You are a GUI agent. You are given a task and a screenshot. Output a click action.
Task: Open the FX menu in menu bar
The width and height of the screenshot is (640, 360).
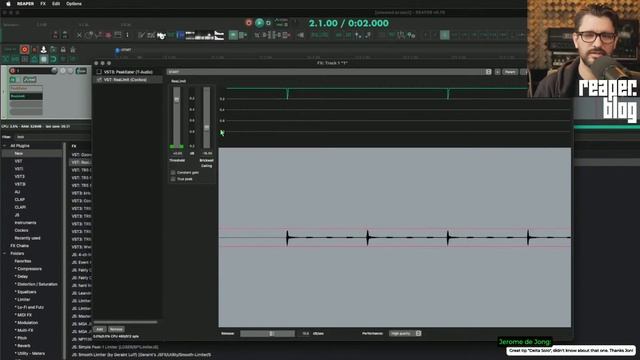(43, 4)
